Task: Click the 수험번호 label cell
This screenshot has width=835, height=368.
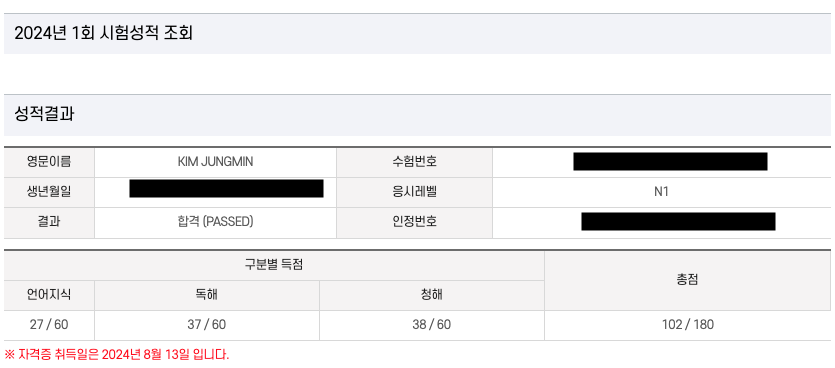Action: (x=414, y=162)
